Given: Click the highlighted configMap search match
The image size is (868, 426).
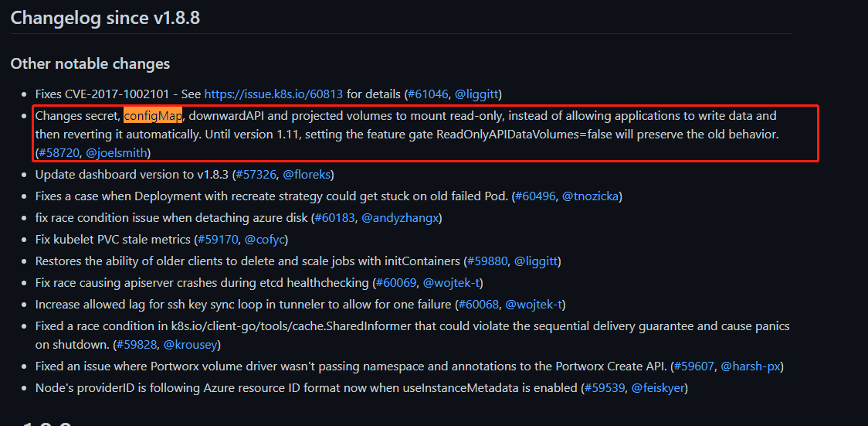Looking at the screenshot, I should point(153,116).
